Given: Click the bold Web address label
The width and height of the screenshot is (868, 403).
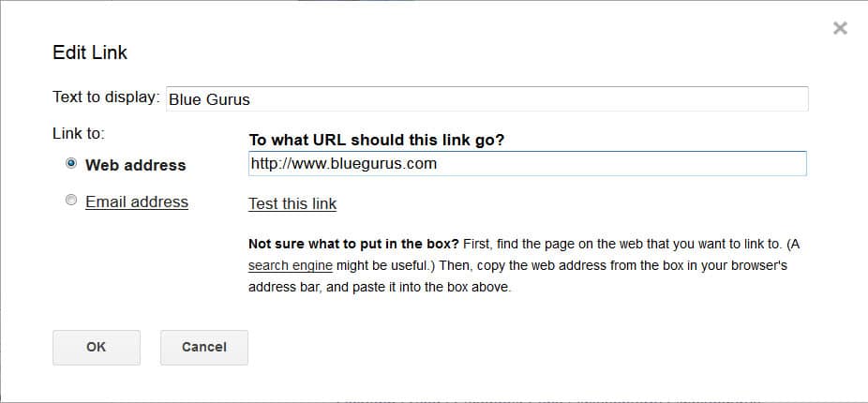Looking at the screenshot, I should tap(136, 165).
